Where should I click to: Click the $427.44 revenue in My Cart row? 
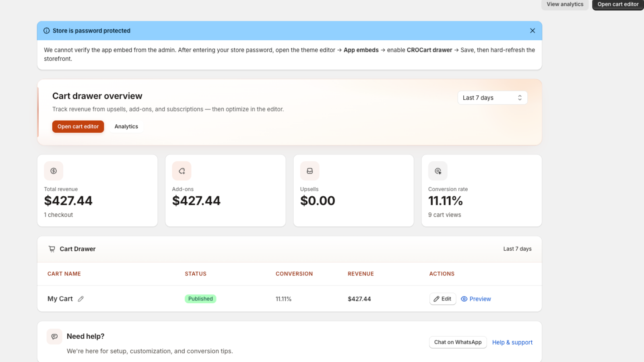click(359, 299)
